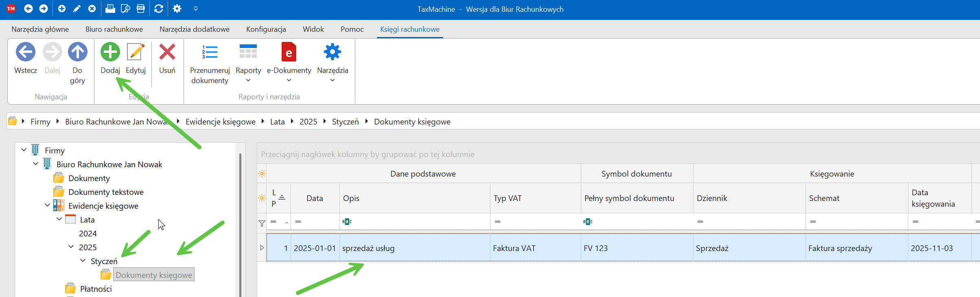
Task: Click the print icon in title bar
Action: 110,9
